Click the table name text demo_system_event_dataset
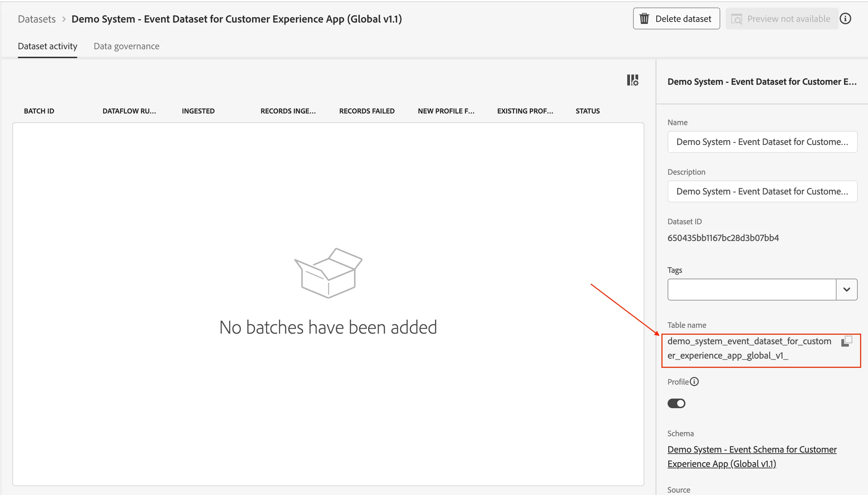 pyautogui.click(x=749, y=348)
